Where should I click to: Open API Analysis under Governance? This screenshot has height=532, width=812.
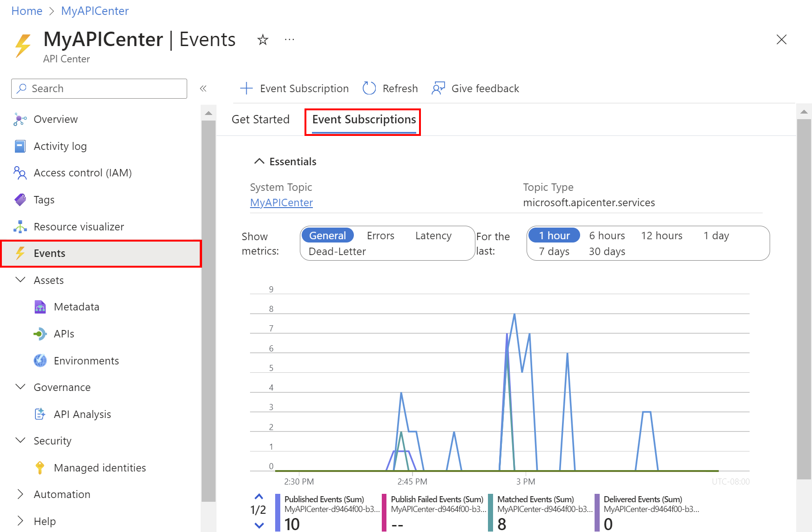pos(82,414)
